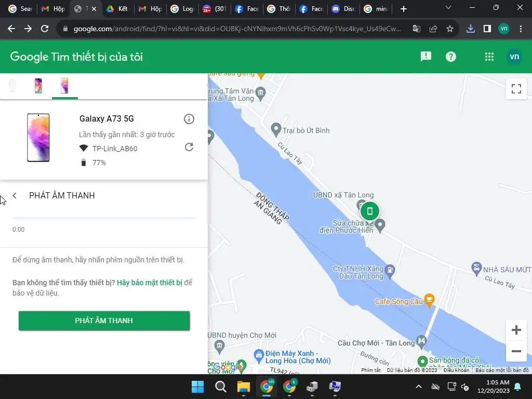Switch to the first Facebook tab
The height and width of the screenshot is (399, 532).
(247, 9)
